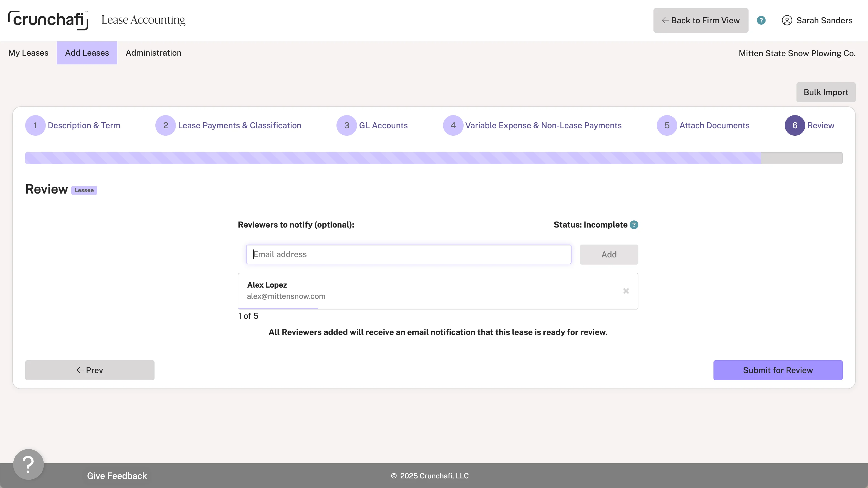This screenshot has height=488, width=868.
Task: Open the Administration tab
Action: [153, 53]
